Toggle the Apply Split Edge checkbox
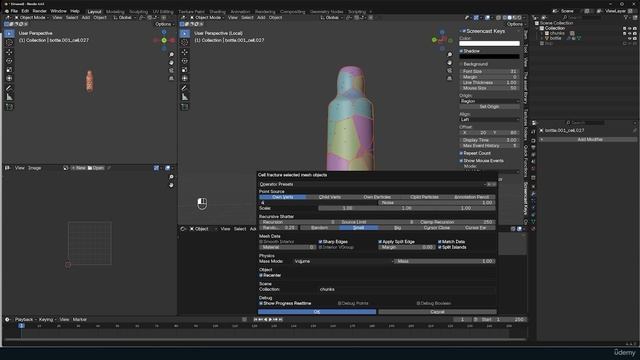Image resolution: width=640 pixels, height=360 pixels. (380, 242)
